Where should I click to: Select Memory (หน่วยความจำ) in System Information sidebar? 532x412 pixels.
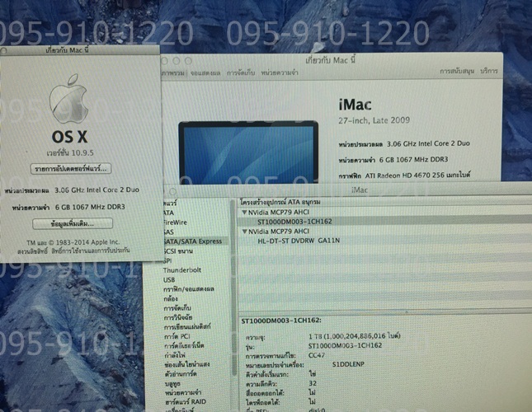tap(183, 393)
